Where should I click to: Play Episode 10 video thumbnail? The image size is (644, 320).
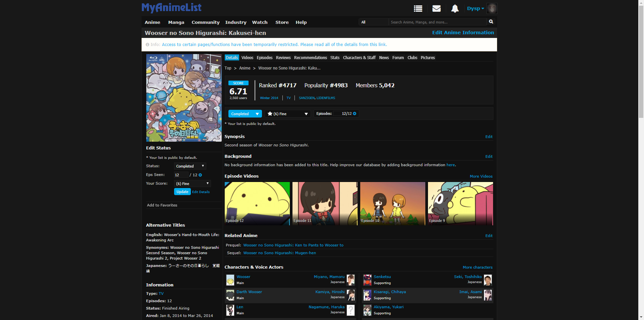[x=392, y=203]
